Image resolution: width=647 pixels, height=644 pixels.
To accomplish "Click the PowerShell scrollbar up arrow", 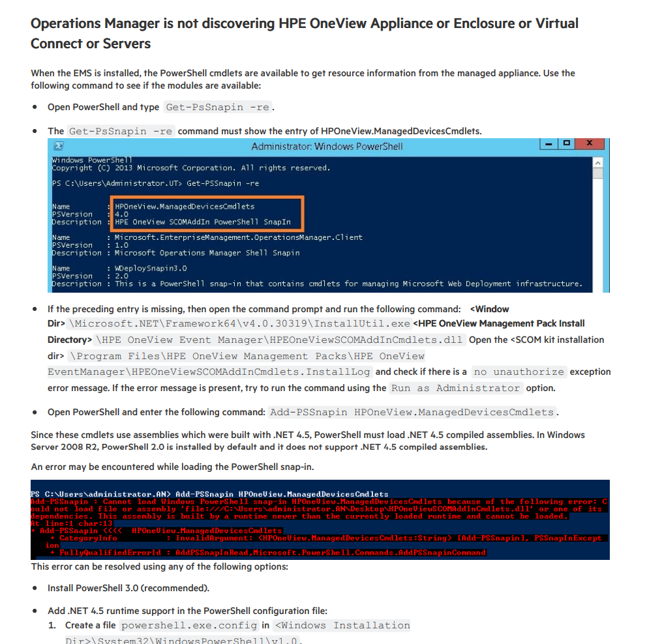I will tap(597, 163).
